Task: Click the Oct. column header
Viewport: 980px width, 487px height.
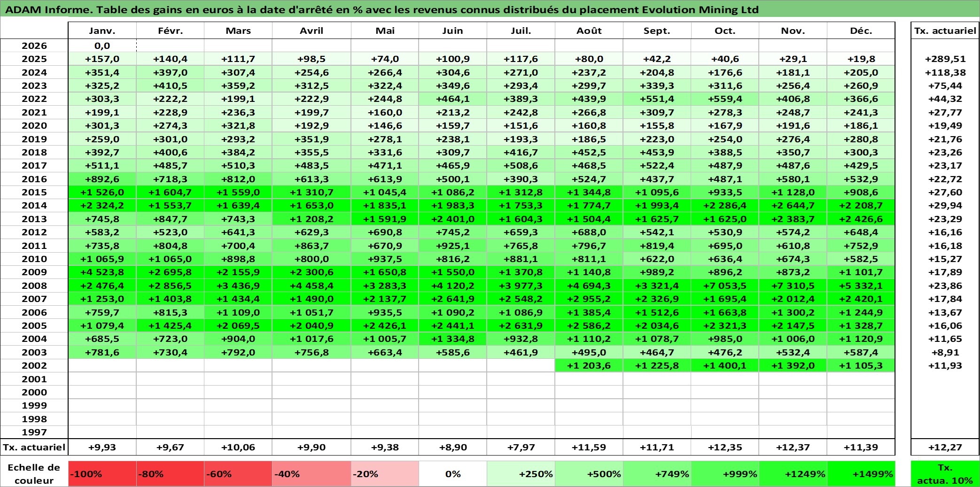Action: pos(725,31)
